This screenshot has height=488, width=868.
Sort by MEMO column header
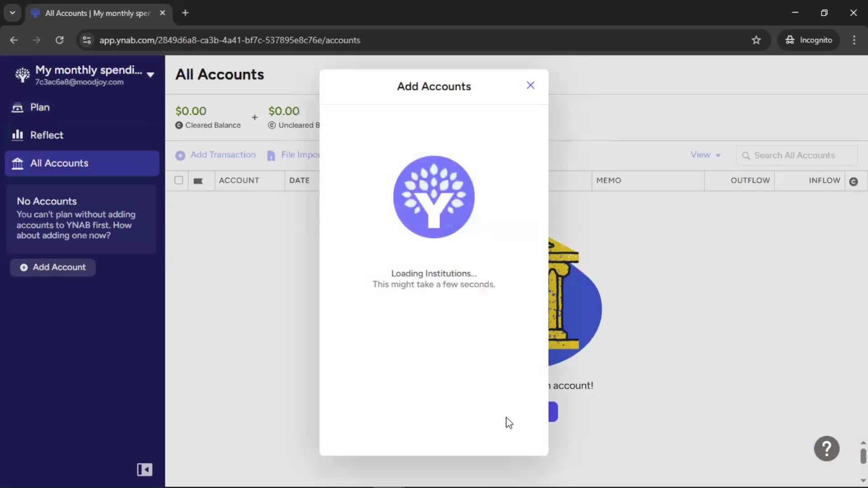(609, 180)
